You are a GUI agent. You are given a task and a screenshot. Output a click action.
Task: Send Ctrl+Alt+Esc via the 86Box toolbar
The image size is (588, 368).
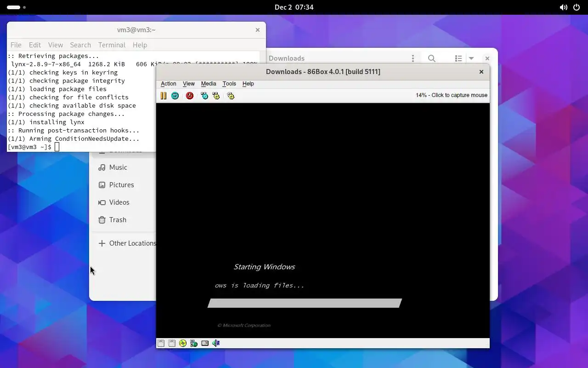tap(216, 96)
